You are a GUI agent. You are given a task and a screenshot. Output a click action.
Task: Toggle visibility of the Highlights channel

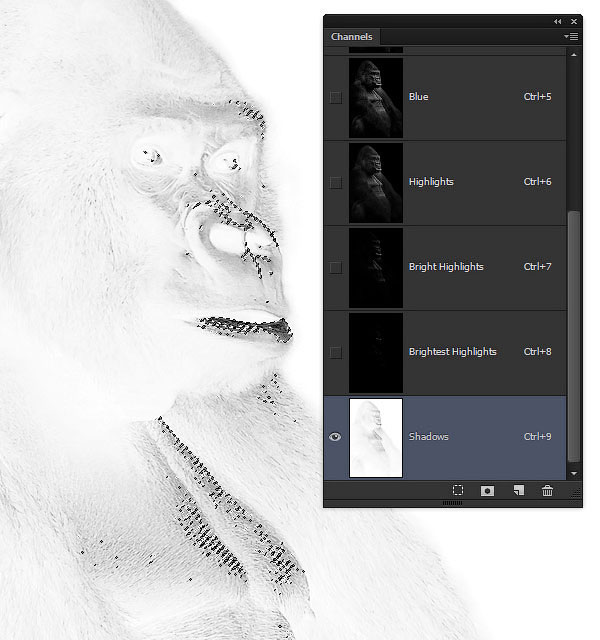(x=336, y=182)
